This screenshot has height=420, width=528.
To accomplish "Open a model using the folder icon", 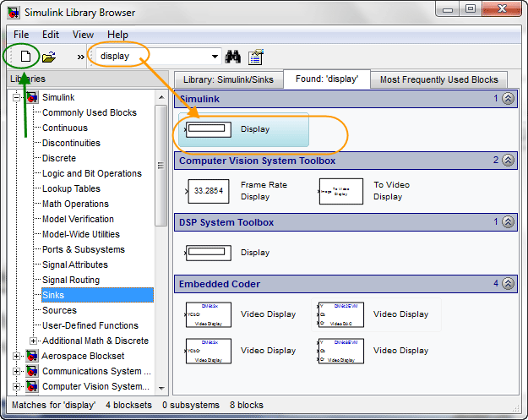I will click(x=49, y=57).
